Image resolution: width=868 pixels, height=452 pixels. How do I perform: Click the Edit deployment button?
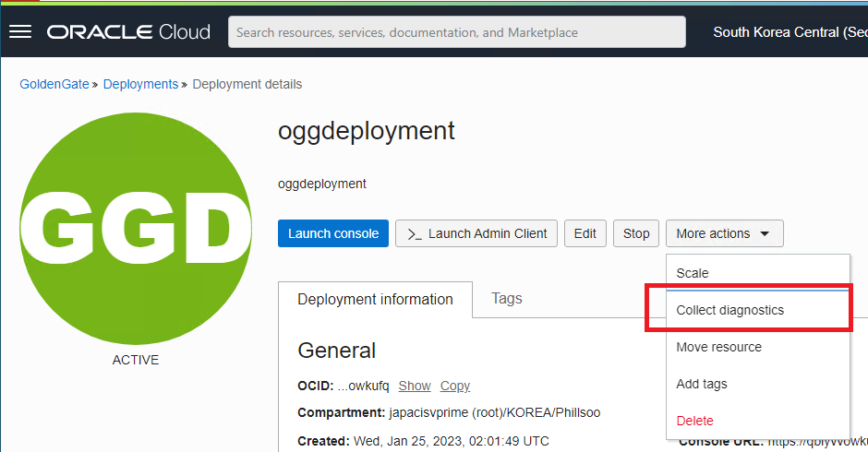[585, 233]
